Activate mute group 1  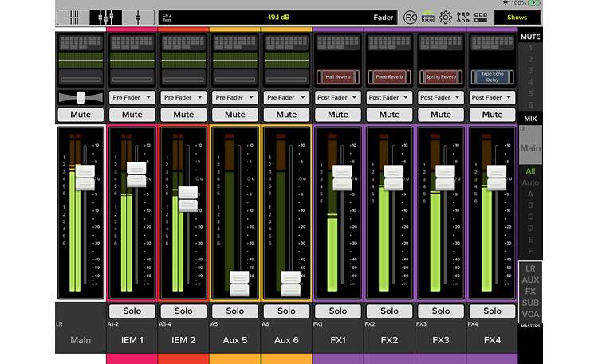point(530,48)
